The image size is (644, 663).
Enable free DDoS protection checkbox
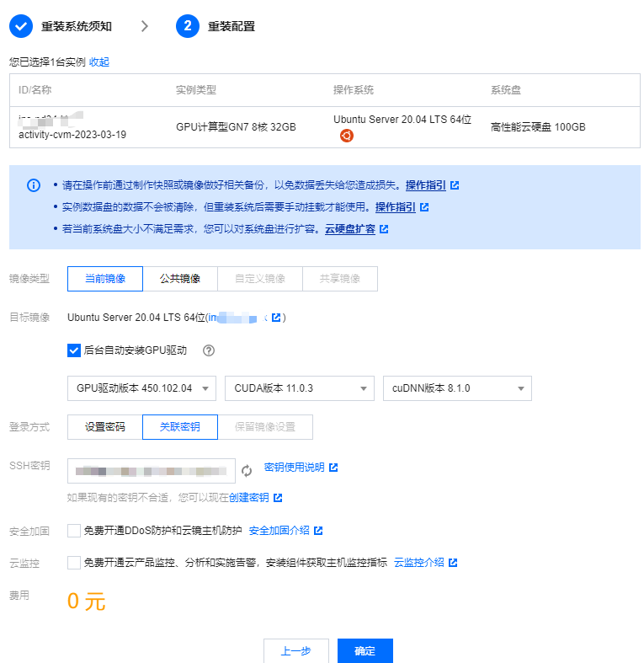pyautogui.click(x=74, y=531)
